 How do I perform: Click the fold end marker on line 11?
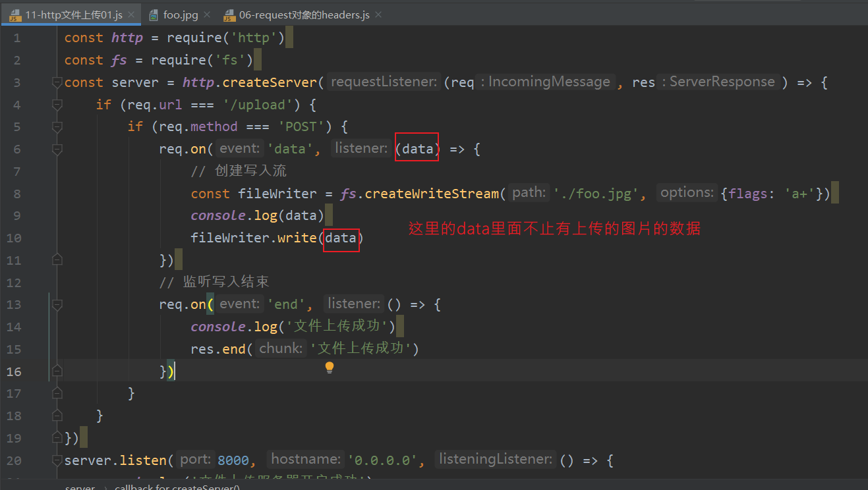(57, 260)
